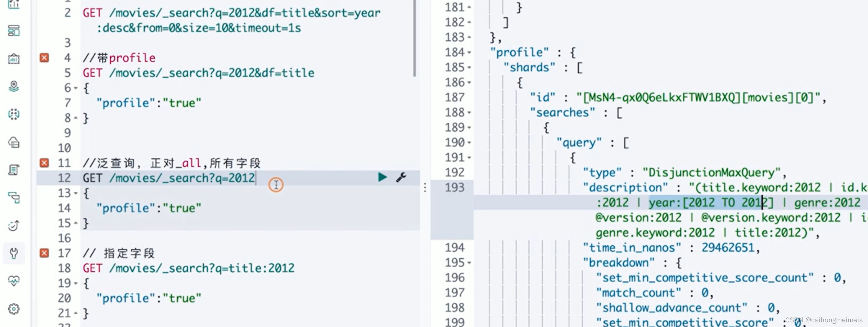Fold the closing brace at line 15

pyautogui.click(x=76, y=223)
